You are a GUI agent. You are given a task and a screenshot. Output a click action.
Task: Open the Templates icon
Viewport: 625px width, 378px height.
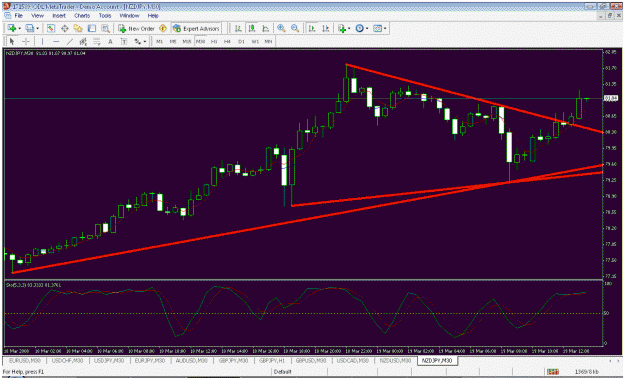coord(377,28)
